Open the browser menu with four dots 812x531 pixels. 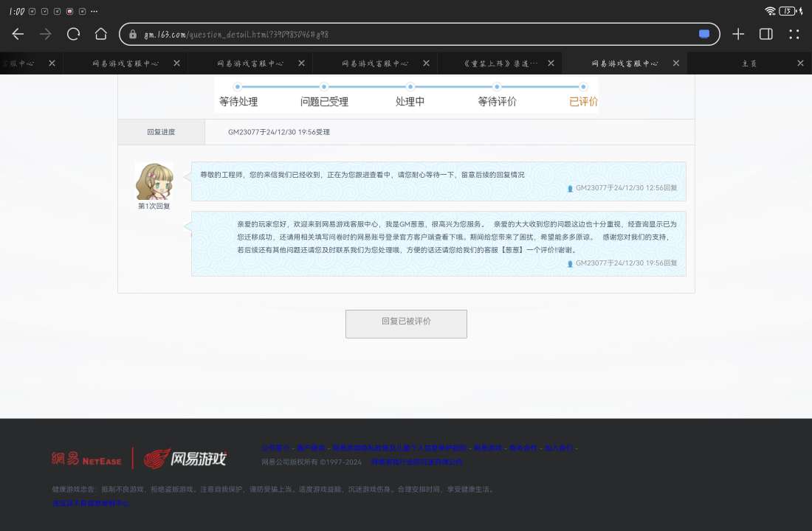point(794,34)
